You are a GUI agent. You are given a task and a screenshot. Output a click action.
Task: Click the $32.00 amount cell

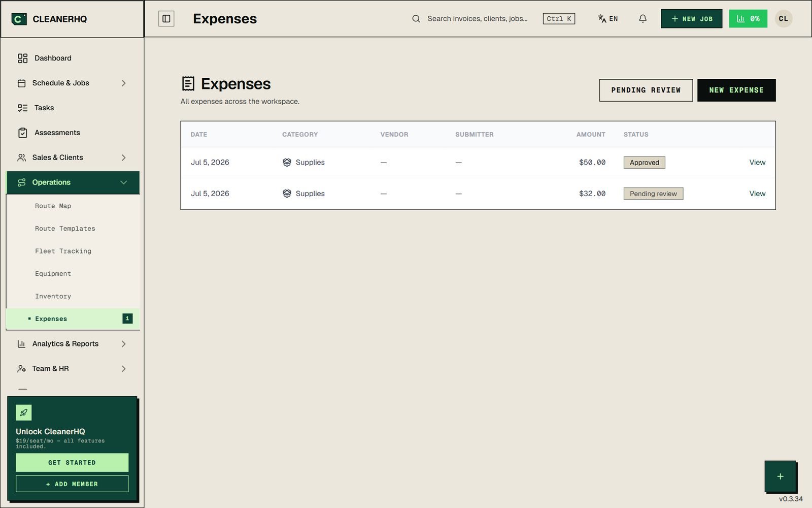click(x=592, y=194)
